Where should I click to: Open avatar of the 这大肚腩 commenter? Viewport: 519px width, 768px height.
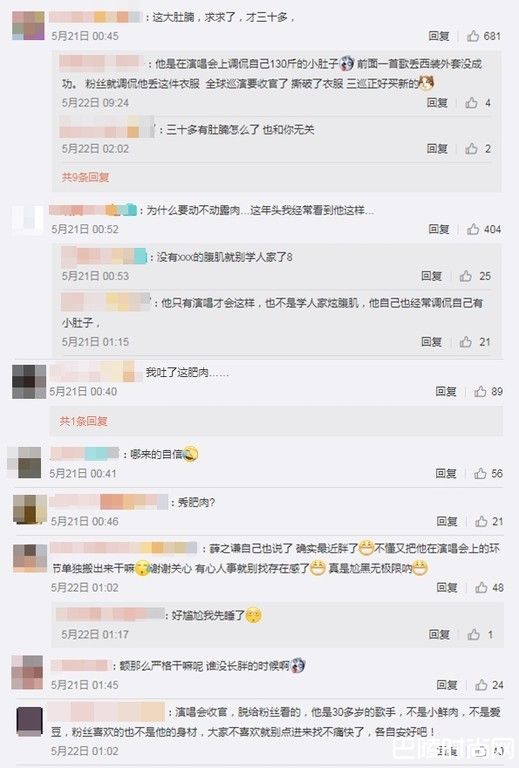pyautogui.click(x=28, y=25)
